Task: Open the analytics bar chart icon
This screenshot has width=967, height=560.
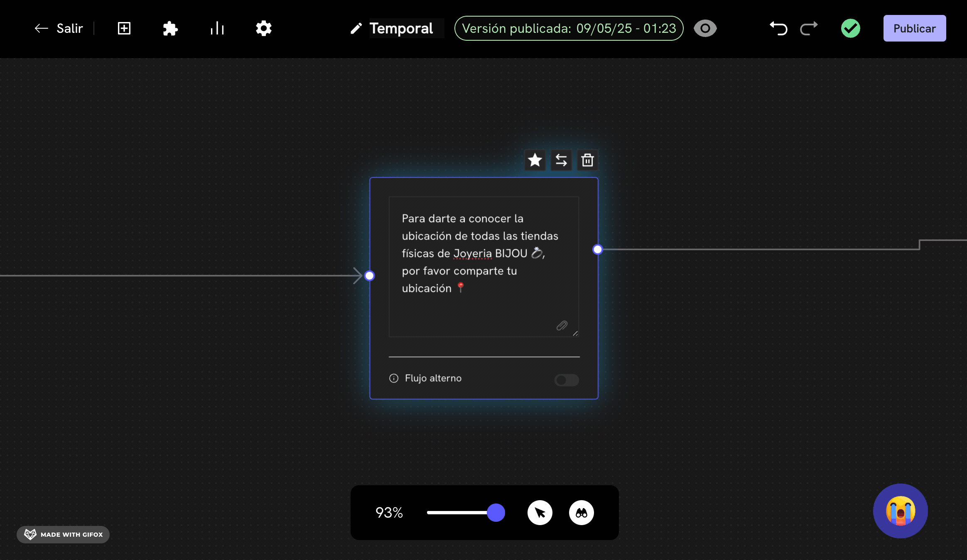Action: 217,28
